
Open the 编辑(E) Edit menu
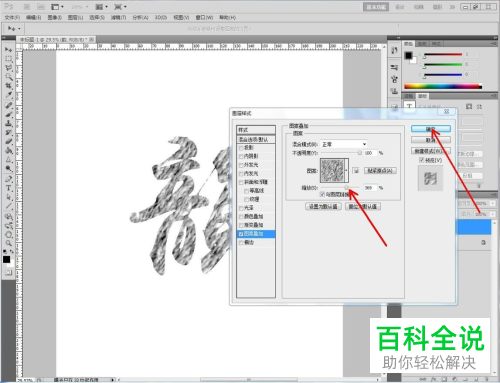tap(33, 17)
